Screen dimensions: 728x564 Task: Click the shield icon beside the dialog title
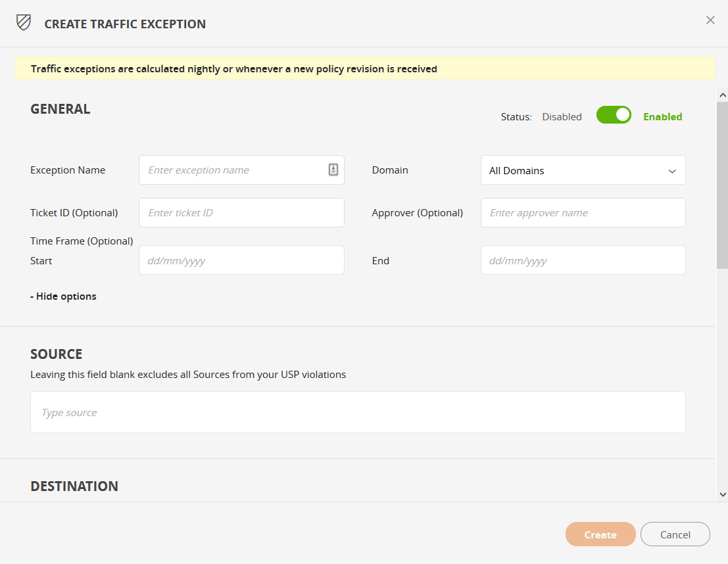24,24
